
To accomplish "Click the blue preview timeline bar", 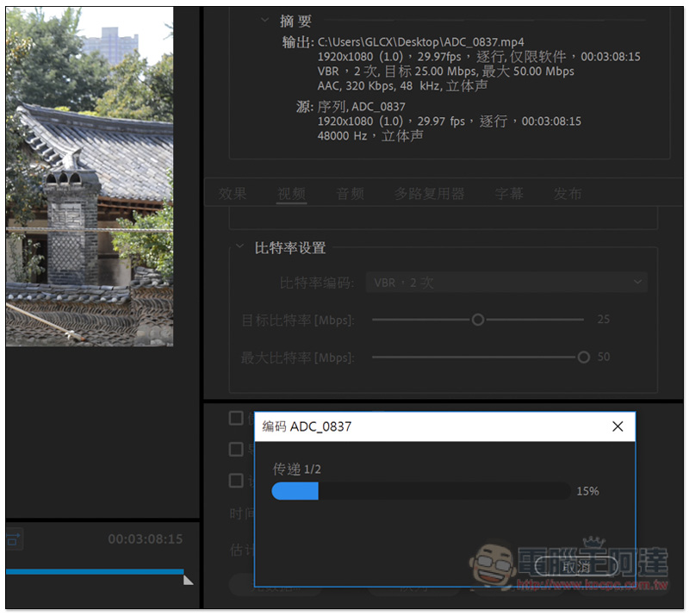I will (x=95, y=571).
